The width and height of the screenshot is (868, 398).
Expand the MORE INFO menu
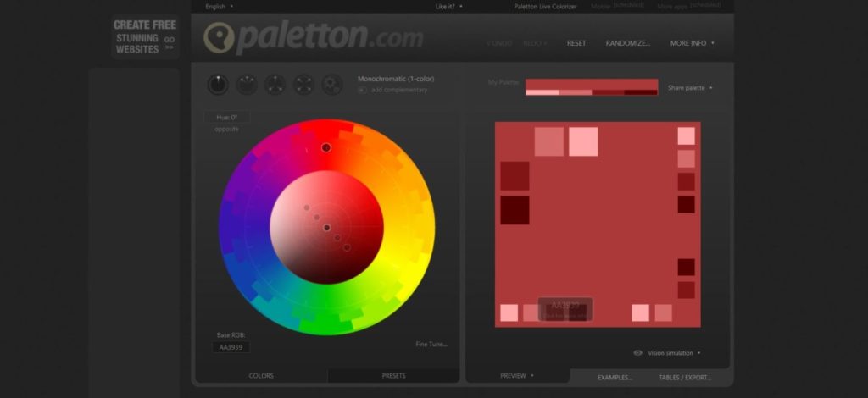click(692, 43)
